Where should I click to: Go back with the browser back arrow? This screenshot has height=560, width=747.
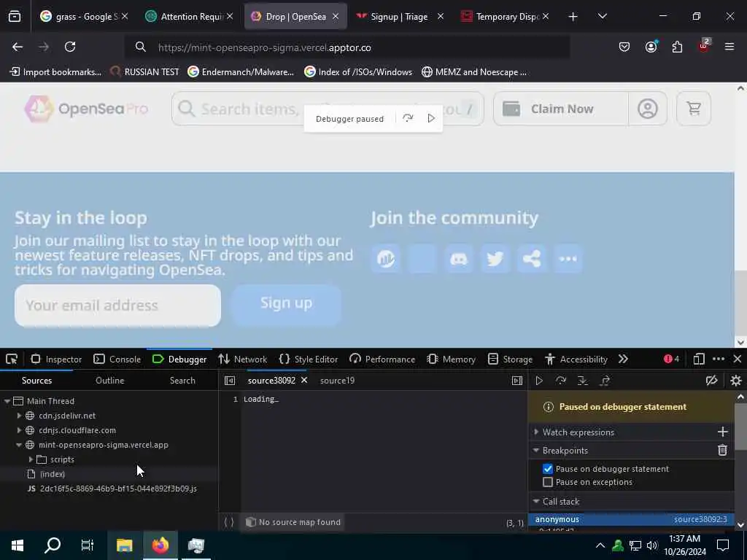18,47
